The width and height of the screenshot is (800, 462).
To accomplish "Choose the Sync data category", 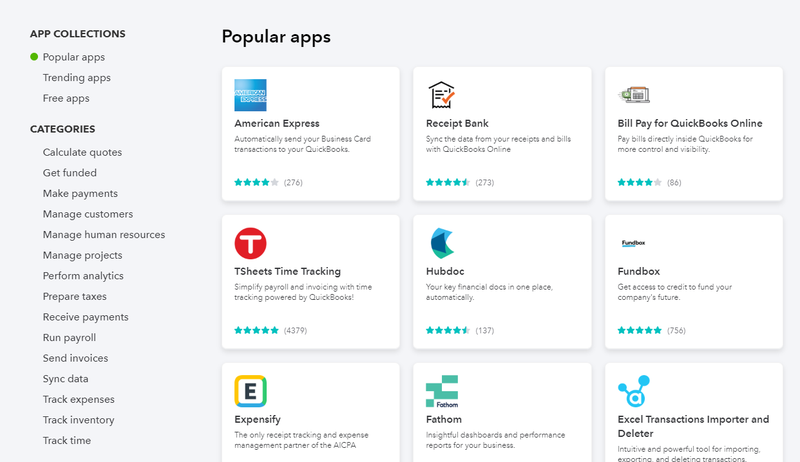I will pos(65,379).
